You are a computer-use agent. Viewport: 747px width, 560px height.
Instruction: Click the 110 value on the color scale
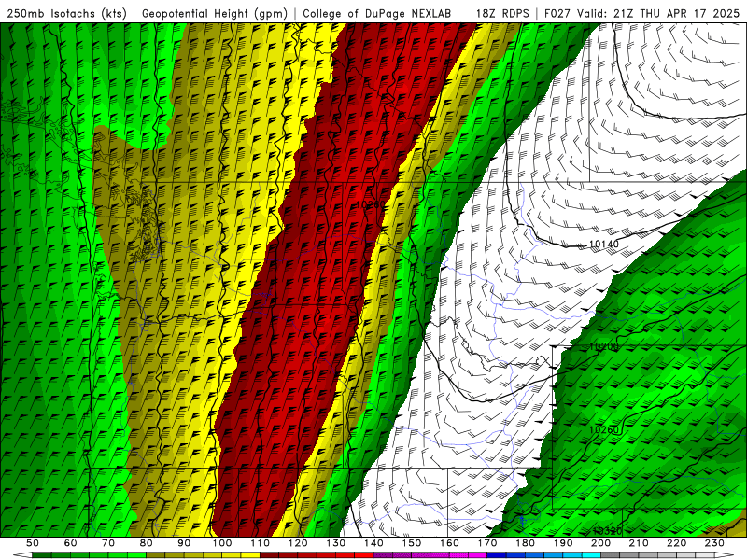click(x=261, y=543)
